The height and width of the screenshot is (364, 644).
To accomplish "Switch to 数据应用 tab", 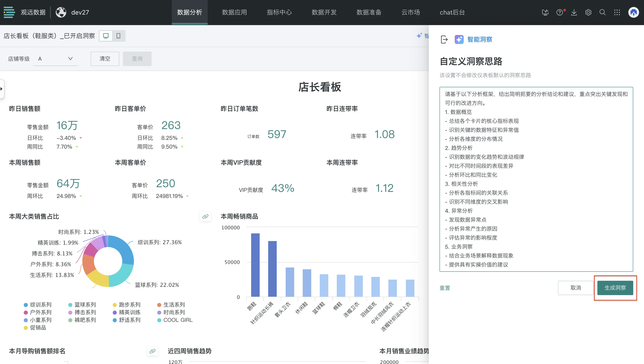I will (x=234, y=12).
